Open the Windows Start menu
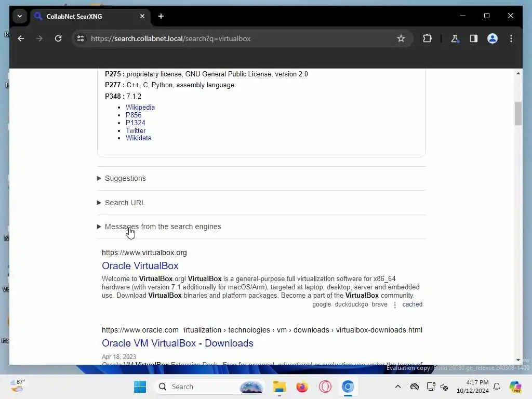This screenshot has height=399, width=532. (140, 387)
